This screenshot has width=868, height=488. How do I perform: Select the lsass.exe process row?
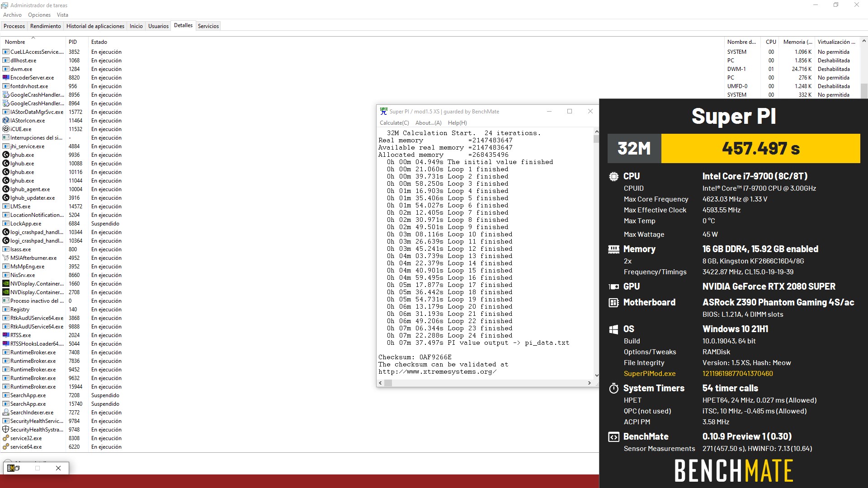point(299,249)
